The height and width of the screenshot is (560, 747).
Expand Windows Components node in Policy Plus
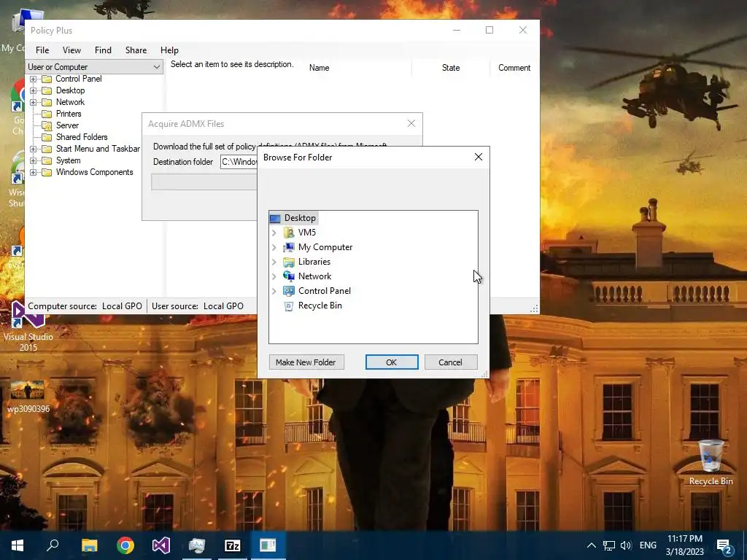coord(33,172)
